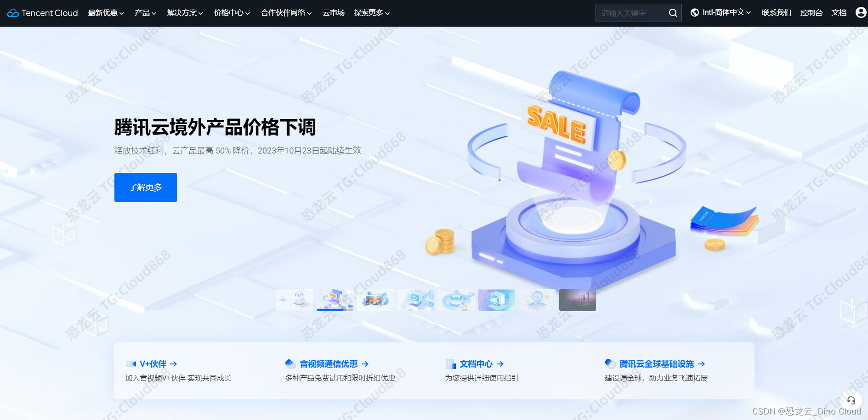Select the active SALE carousel thumbnail
868x420 pixels.
[335, 300]
